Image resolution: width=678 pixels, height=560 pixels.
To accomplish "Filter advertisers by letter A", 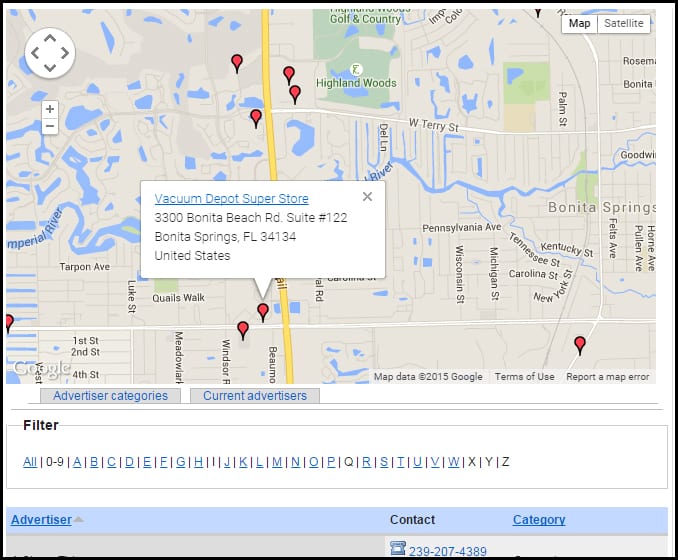I will click(77, 462).
